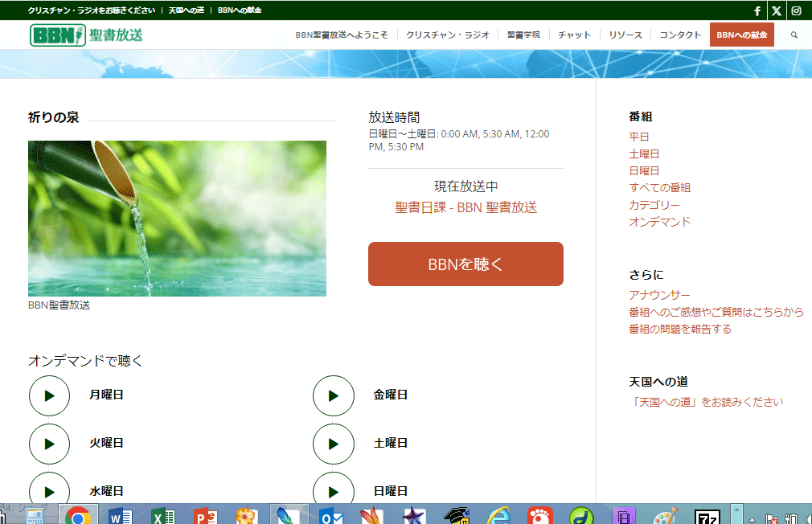
Task: Click top bar クリスチャン・ラジオをお聴きください link
Action: click(92, 10)
